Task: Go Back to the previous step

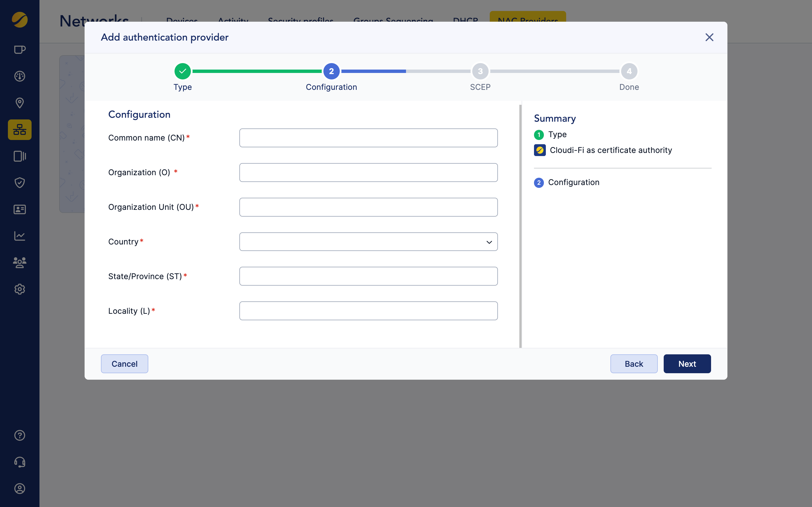Action: pos(634,364)
